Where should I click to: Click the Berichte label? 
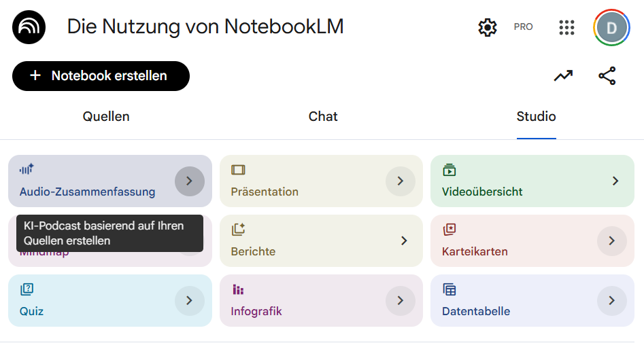click(253, 251)
